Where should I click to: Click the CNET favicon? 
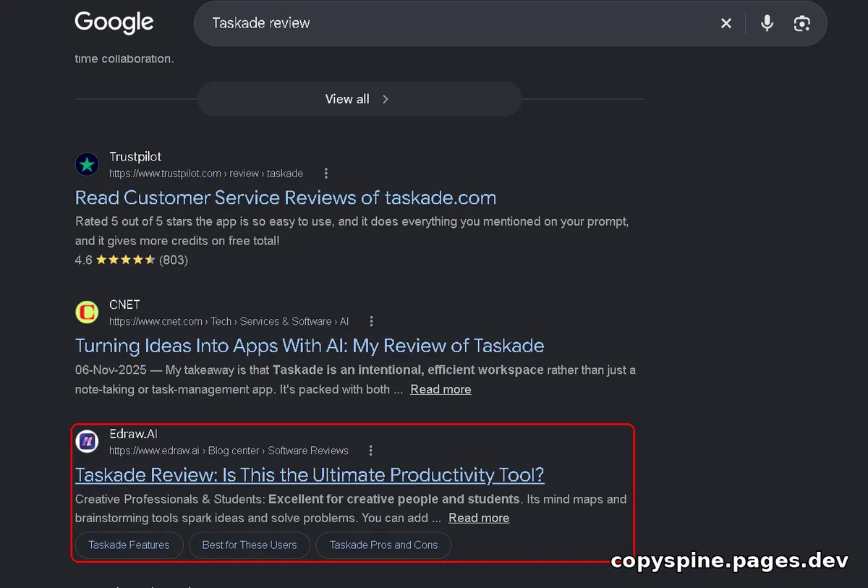click(x=87, y=312)
